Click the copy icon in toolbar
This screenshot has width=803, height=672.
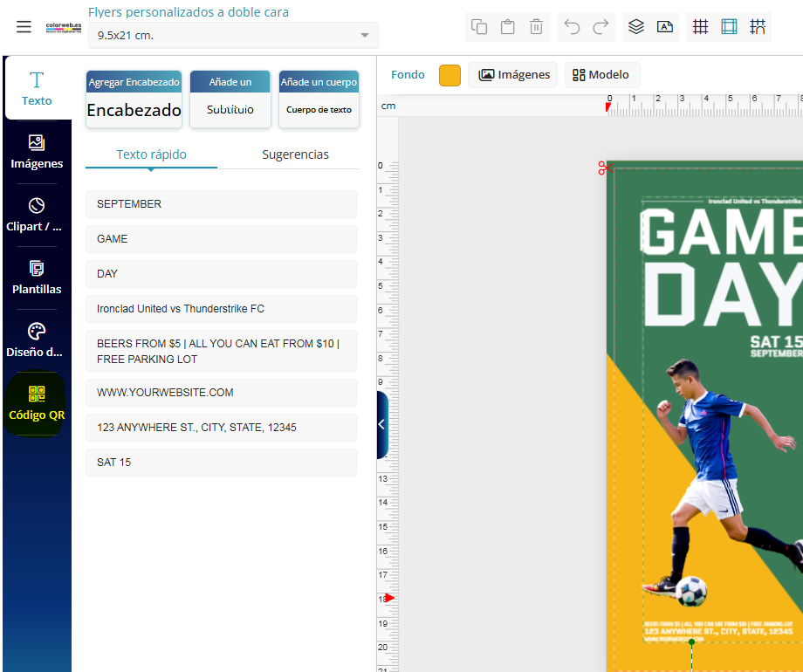coord(479,27)
